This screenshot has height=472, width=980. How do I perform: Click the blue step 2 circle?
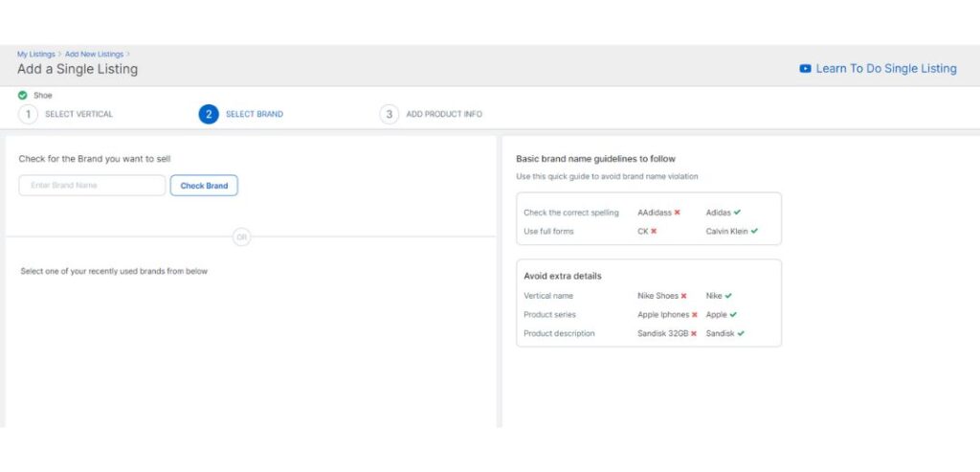click(209, 114)
